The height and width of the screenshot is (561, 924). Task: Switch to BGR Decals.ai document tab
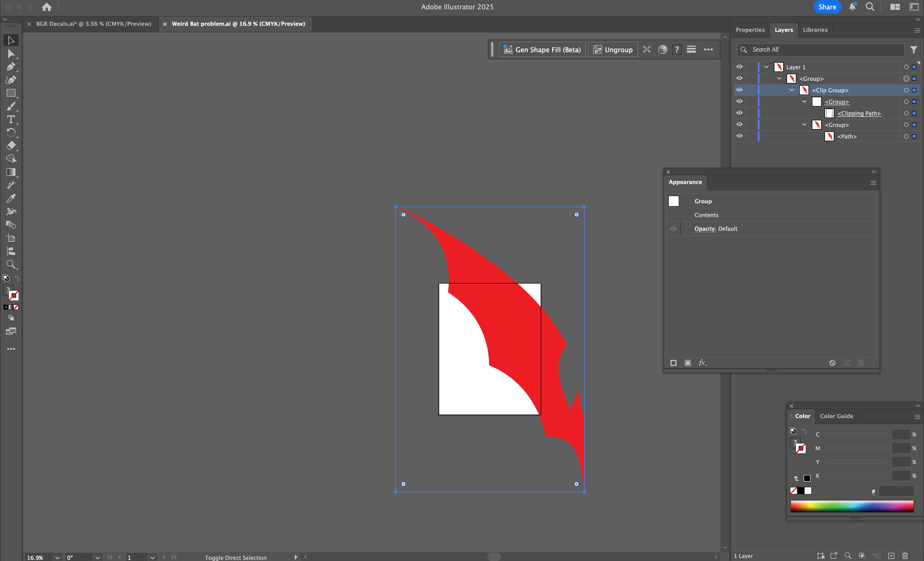pos(94,24)
